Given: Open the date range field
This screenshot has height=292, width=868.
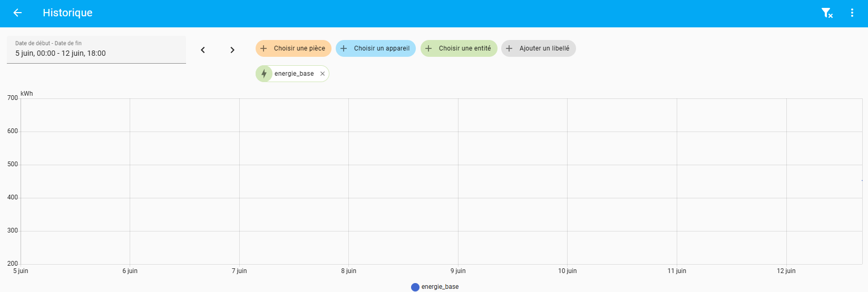Looking at the screenshot, I should pos(96,49).
